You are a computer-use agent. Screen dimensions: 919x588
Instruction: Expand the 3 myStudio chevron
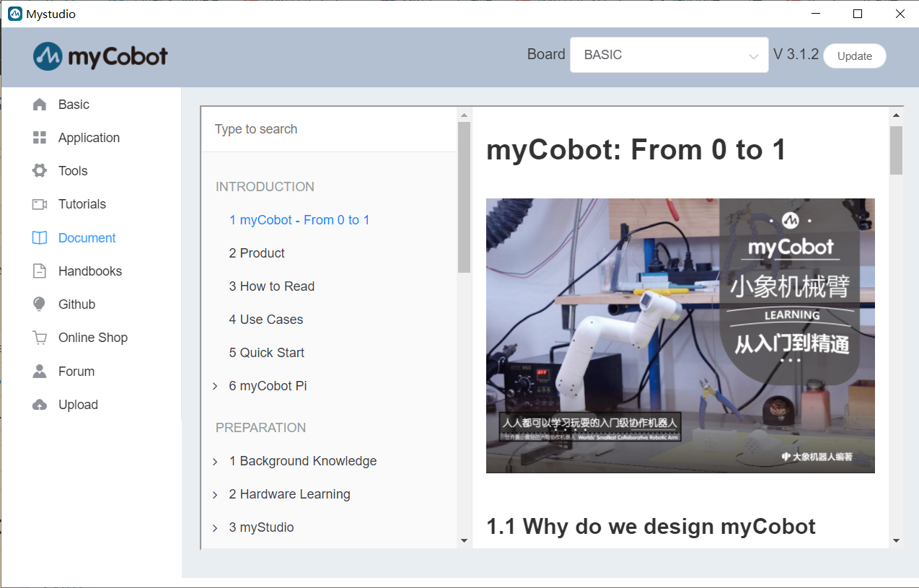tap(215, 527)
